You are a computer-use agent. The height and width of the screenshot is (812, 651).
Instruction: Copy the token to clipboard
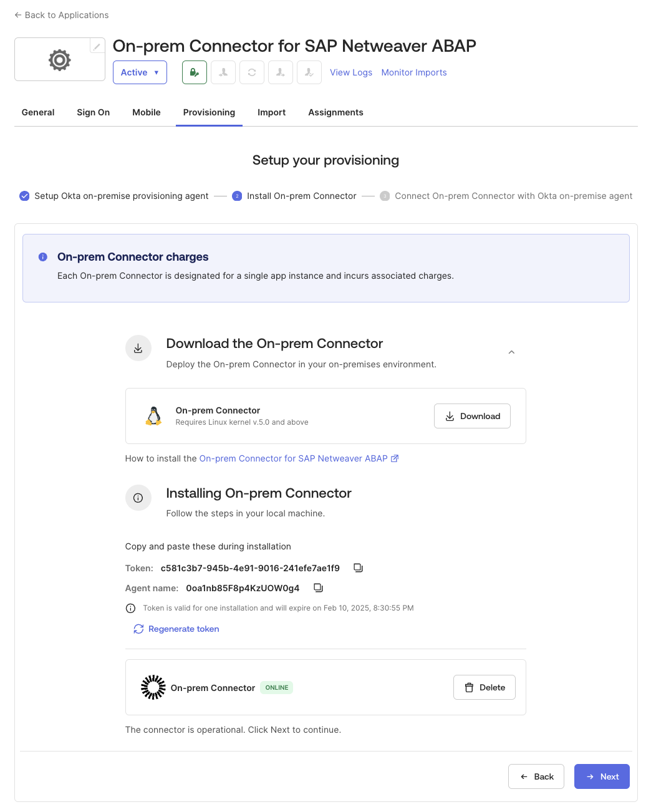point(358,568)
